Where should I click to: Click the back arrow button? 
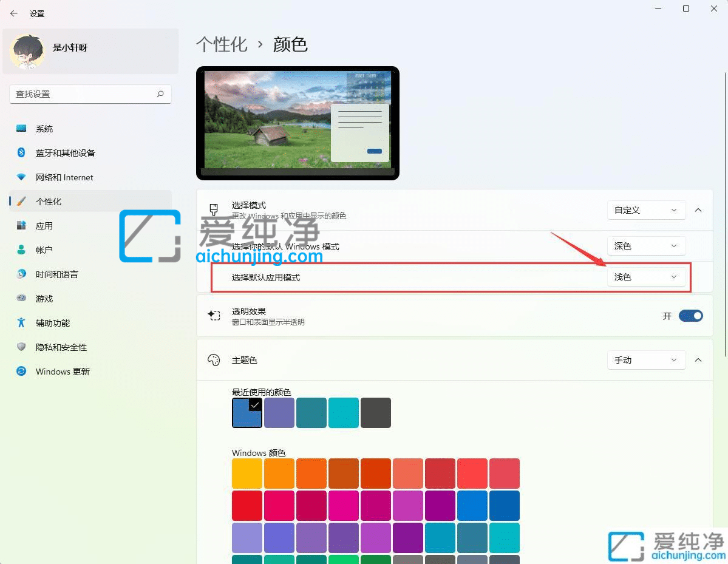[x=13, y=13]
